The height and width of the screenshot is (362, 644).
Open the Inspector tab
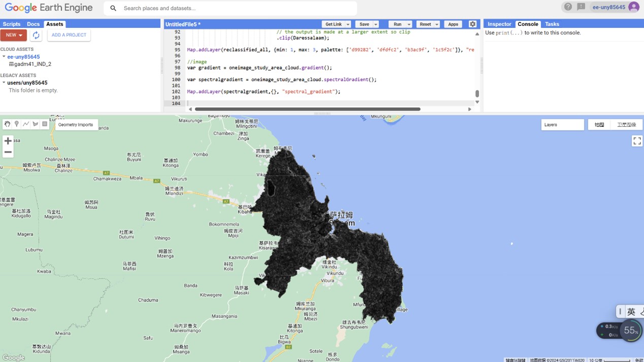(499, 24)
